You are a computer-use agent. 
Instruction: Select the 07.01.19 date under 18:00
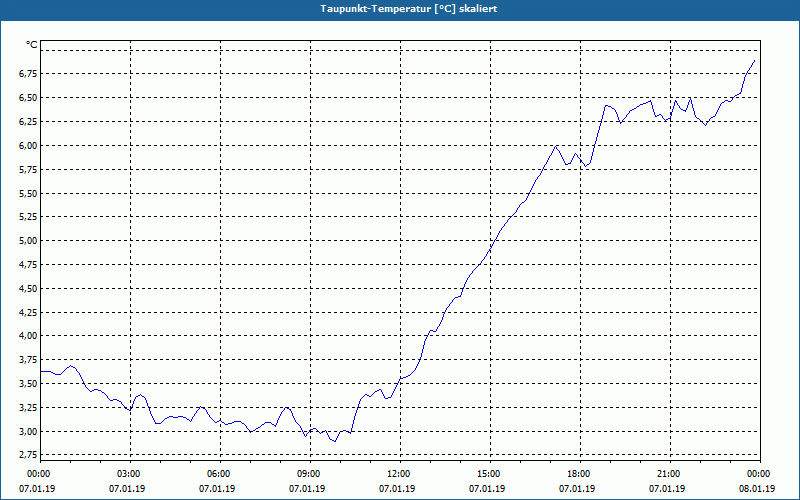click(x=578, y=489)
